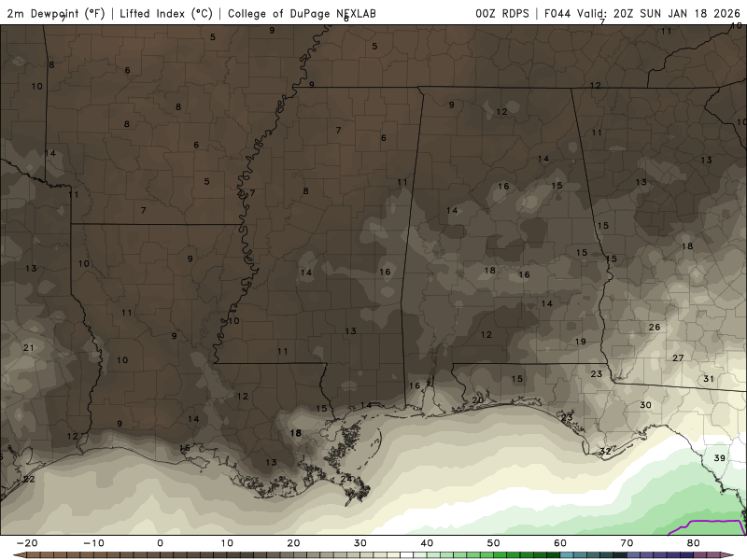Click the "50" colorbar label

(x=494, y=543)
